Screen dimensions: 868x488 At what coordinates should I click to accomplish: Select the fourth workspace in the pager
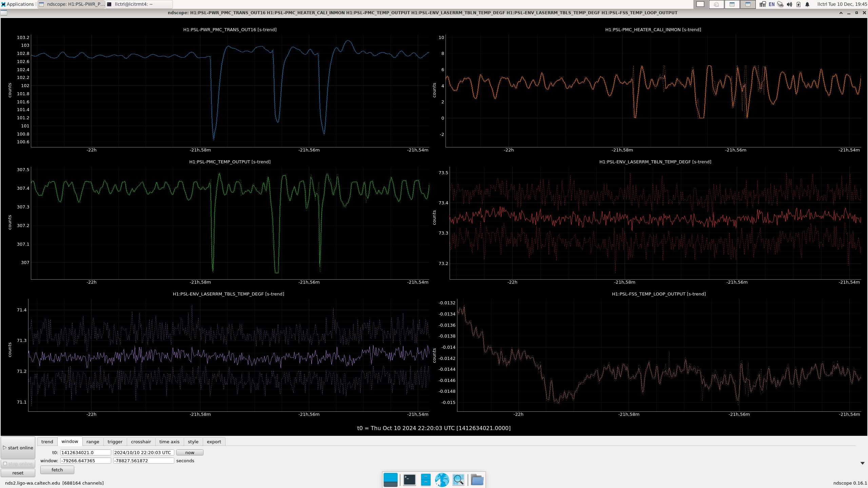point(748,4)
